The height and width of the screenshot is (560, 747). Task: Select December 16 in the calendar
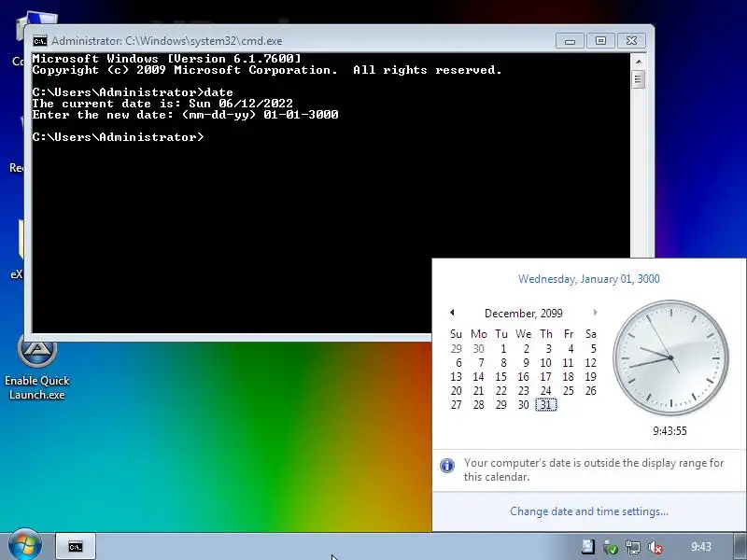(x=524, y=377)
